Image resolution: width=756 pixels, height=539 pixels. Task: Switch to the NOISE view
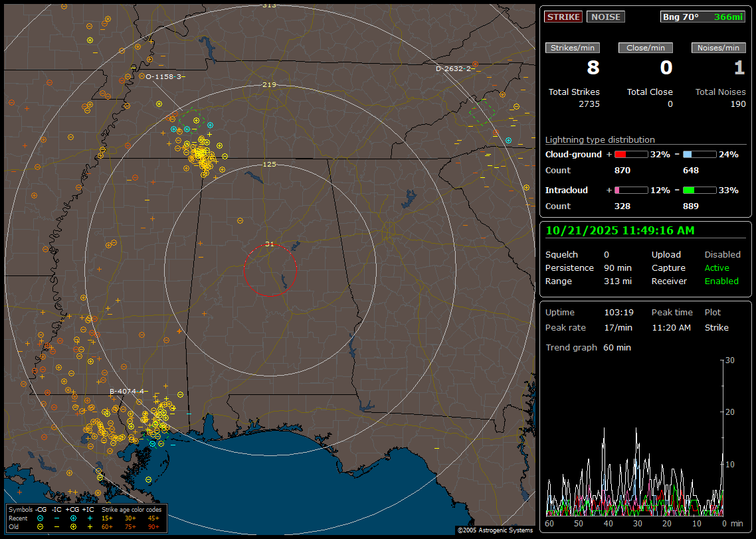point(605,17)
